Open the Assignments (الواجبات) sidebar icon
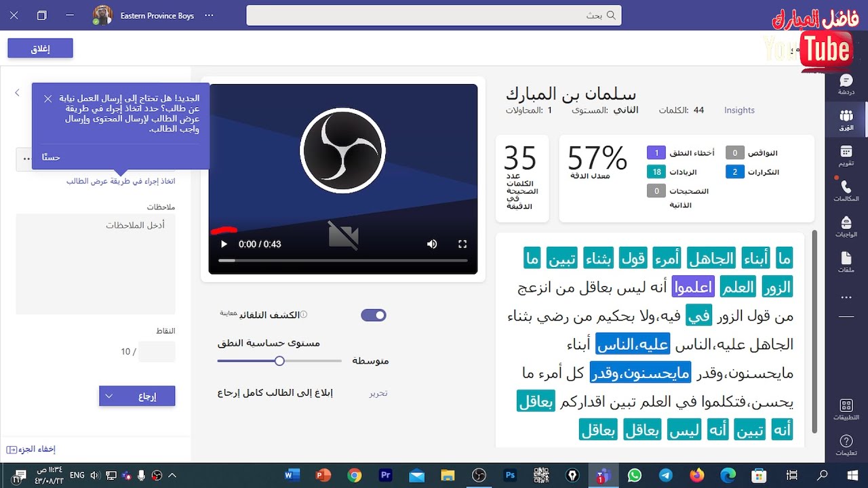 point(846,226)
